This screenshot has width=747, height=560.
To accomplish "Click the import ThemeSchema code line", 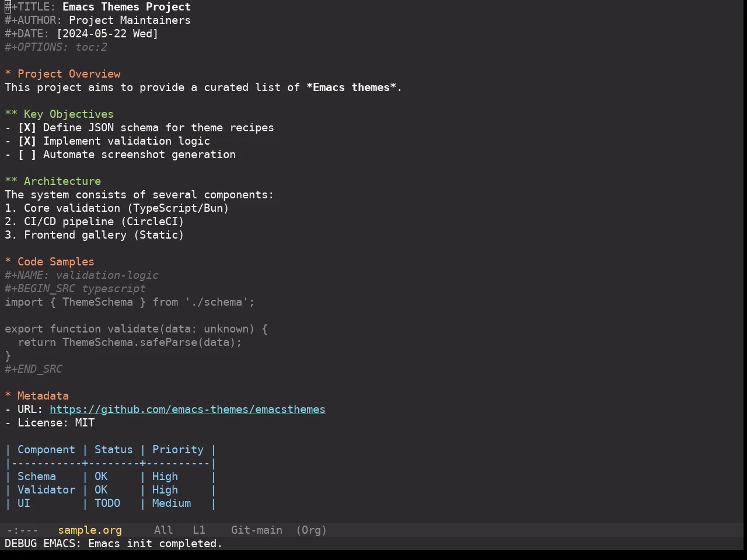I will (130, 302).
